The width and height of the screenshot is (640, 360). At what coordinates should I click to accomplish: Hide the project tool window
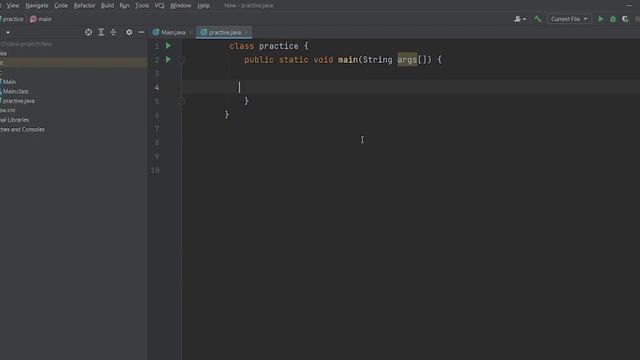pyautogui.click(x=141, y=32)
